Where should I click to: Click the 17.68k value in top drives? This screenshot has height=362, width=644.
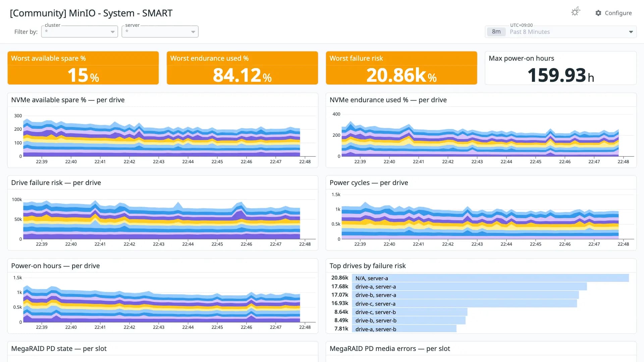coord(340,287)
